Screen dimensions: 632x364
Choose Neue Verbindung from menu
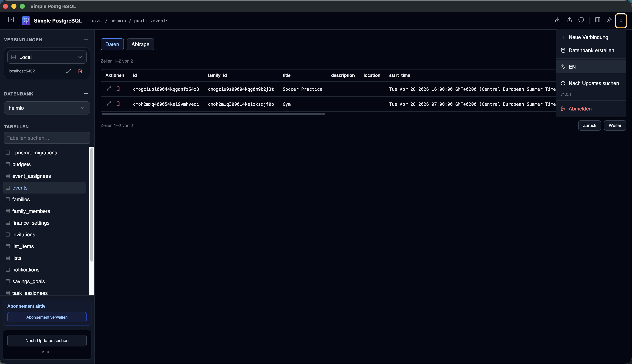tap(591, 37)
